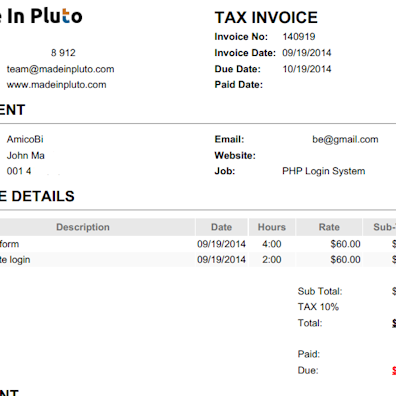Image resolution: width=396 pixels, height=396 pixels.
Task: Select the 2:00 hours cell
Action: 272,259
